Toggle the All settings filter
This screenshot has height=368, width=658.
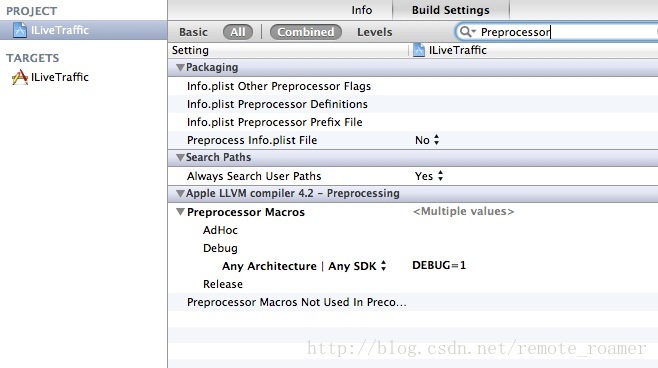pyautogui.click(x=238, y=32)
